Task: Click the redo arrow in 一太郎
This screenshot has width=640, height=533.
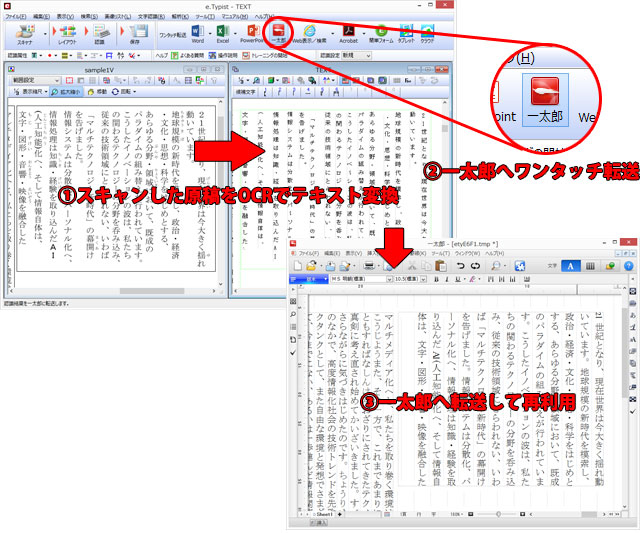Action: click(x=475, y=266)
